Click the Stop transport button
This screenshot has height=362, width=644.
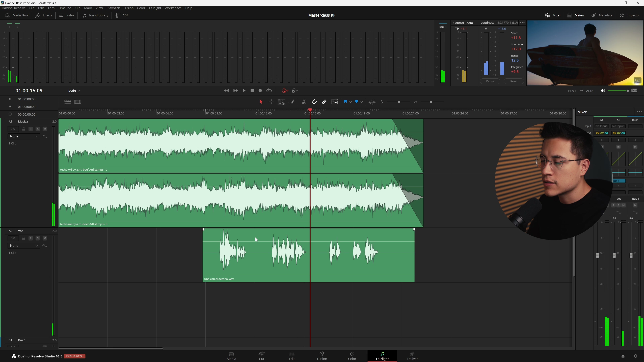coord(252,91)
